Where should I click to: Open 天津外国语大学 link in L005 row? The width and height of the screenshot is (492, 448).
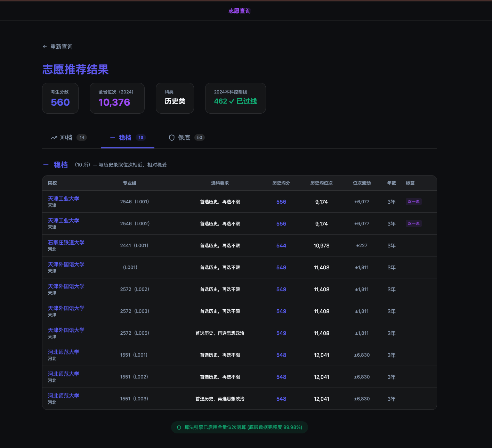pyautogui.click(x=66, y=330)
